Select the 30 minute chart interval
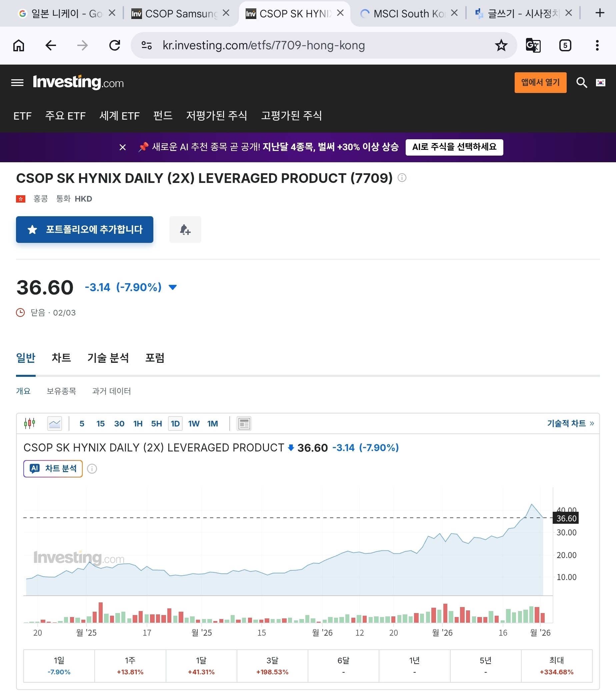Screen dimensions: 616x692 pyautogui.click(x=119, y=423)
